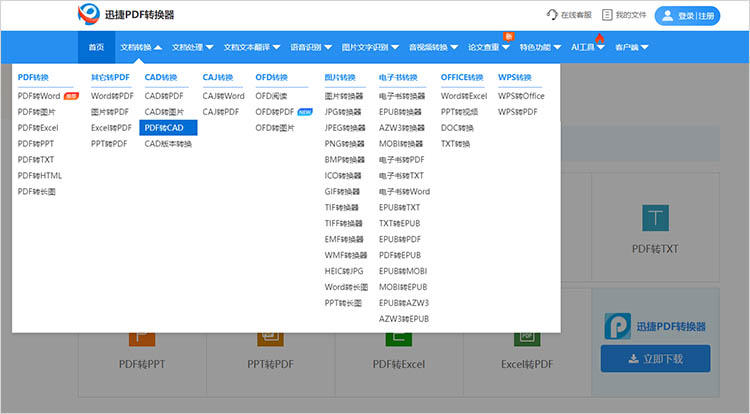
Task: Select CAD版本转换 in the menu
Action: click(168, 143)
